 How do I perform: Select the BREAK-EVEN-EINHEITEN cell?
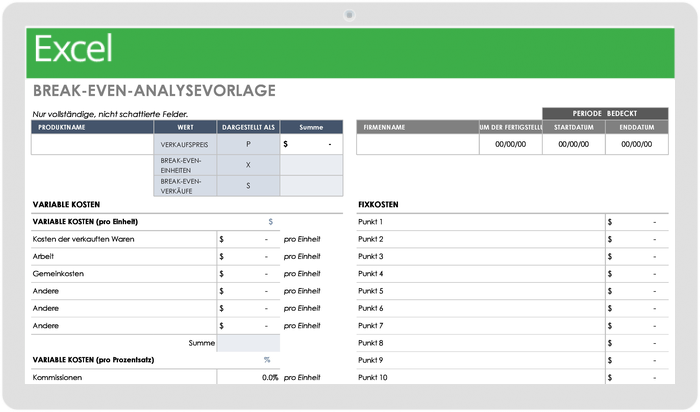click(185, 165)
